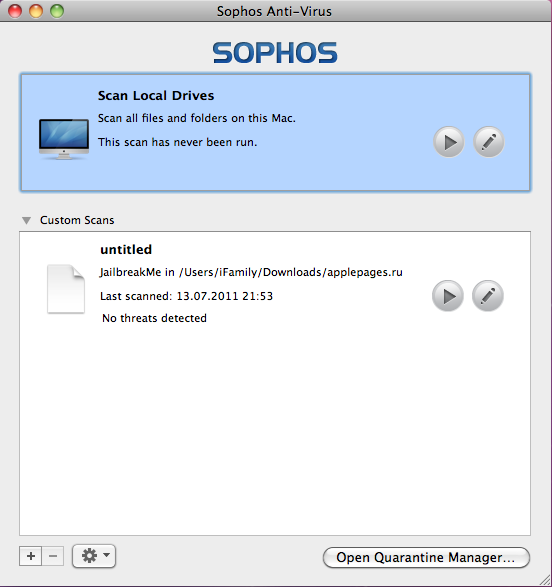Zoom the window with green button
The width and height of the screenshot is (552, 587).
(x=57, y=11)
